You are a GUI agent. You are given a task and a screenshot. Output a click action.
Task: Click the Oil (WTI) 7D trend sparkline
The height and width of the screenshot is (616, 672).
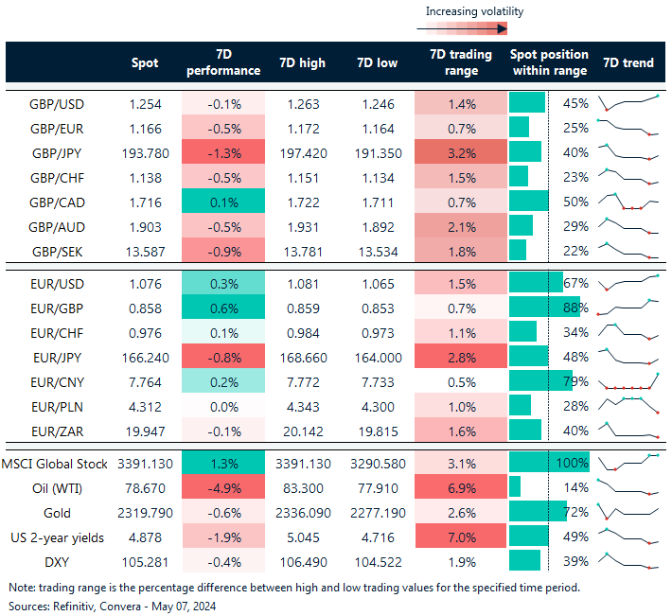(x=628, y=487)
